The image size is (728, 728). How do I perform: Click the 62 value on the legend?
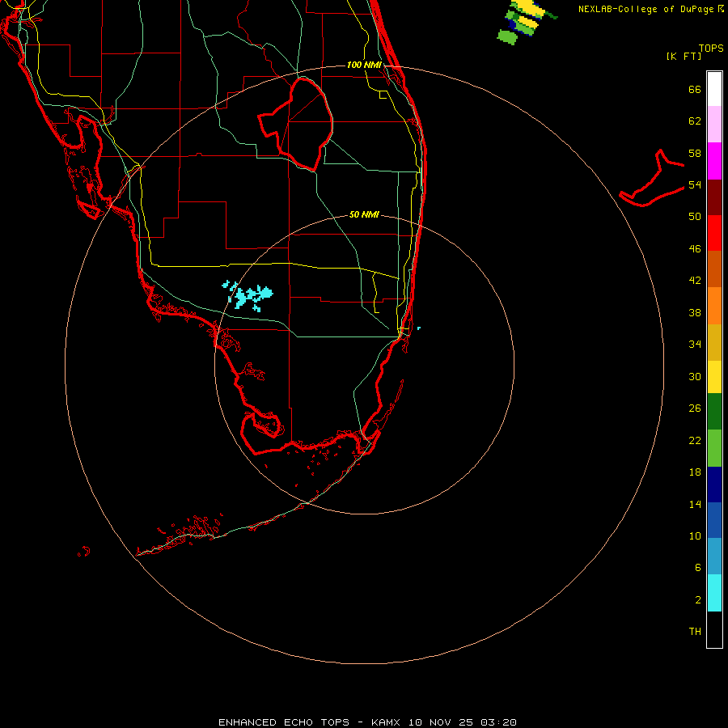[x=695, y=121]
